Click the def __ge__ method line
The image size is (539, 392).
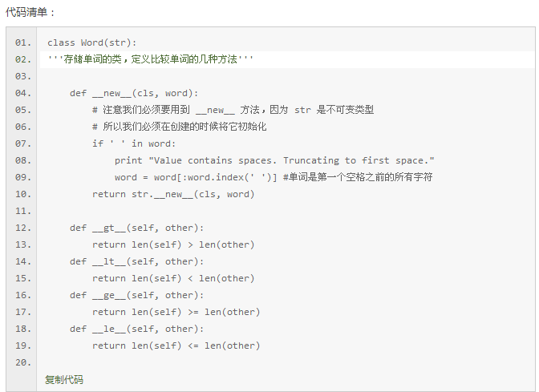point(137,295)
